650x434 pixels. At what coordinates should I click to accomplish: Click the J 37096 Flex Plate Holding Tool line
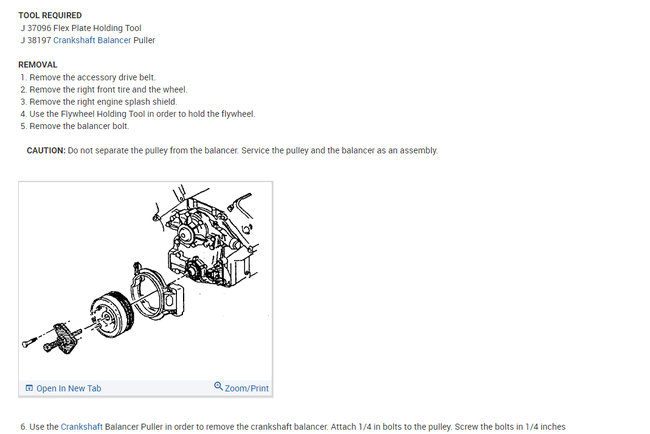[81, 28]
